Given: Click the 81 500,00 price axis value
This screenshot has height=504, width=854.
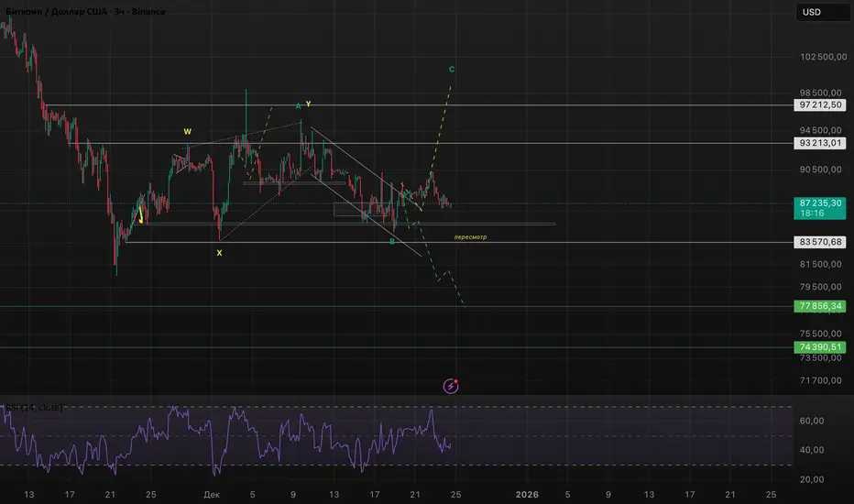Looking at the screenshot, I should click(820, 264).
